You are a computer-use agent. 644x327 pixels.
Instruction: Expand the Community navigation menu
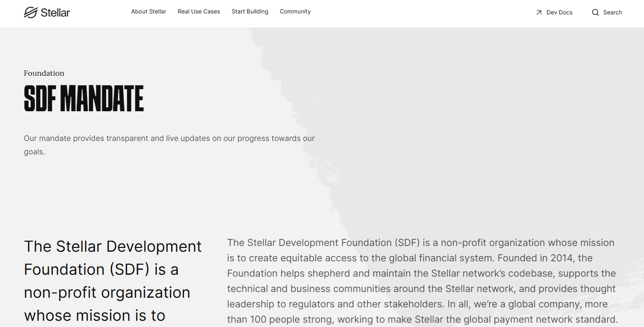(295, 12)
